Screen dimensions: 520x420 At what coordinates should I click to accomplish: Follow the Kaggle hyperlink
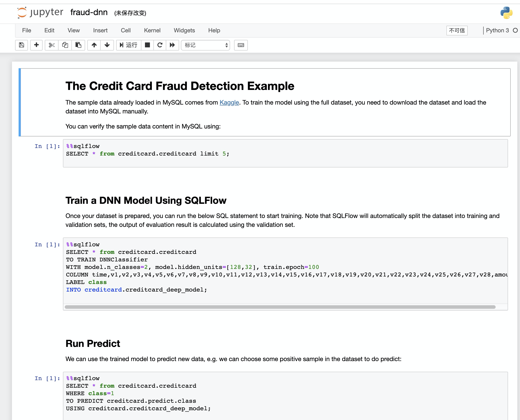click(x=229, y=103)
